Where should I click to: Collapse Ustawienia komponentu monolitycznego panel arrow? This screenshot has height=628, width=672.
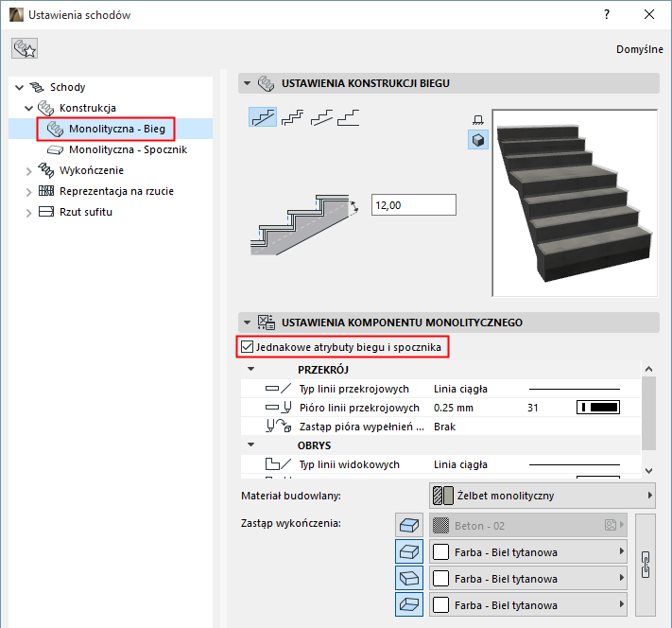pyautogui.click(x=247, y=323)
